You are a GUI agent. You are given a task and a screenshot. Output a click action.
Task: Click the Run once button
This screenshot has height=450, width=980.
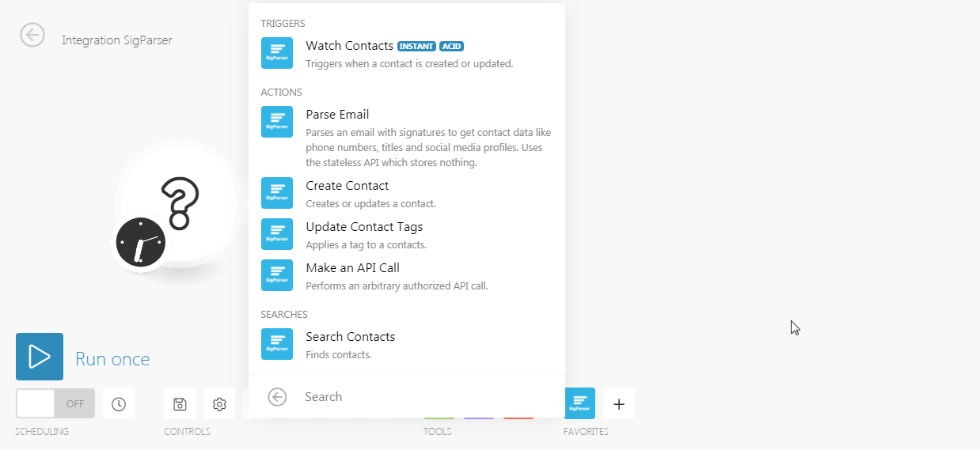tap(40, 357)
